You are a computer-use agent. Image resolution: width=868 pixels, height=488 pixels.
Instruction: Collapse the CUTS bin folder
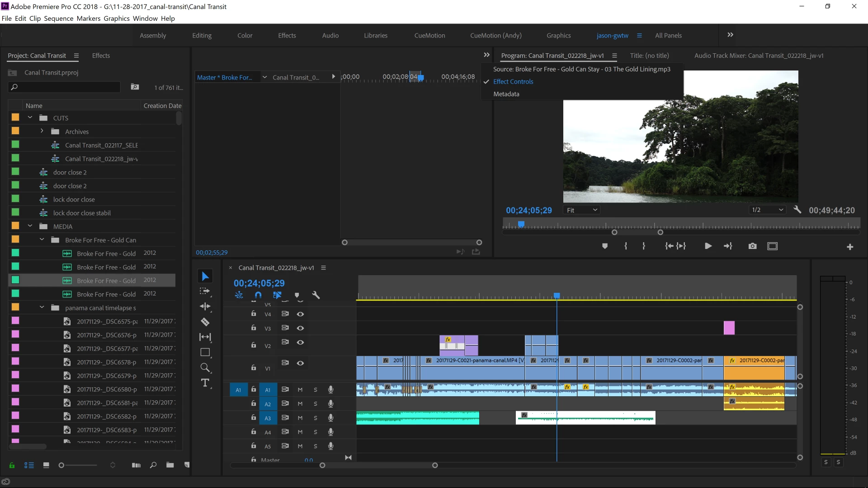click(30, 117)
